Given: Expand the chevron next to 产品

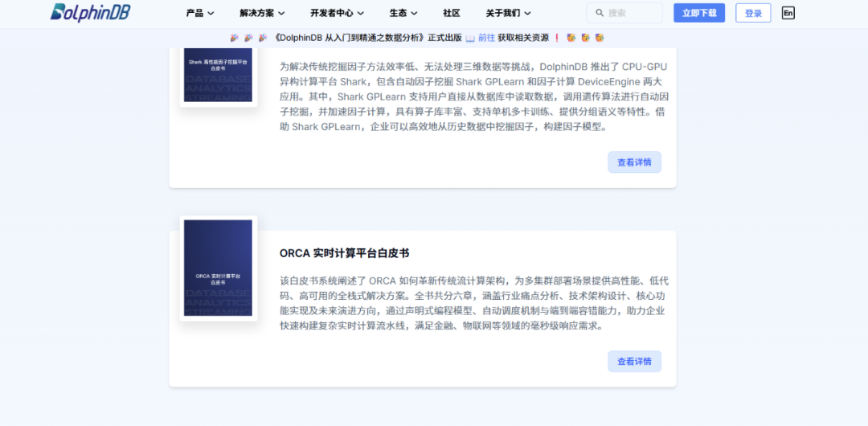Looking at the screenshot, I should (x=211, y=14).
